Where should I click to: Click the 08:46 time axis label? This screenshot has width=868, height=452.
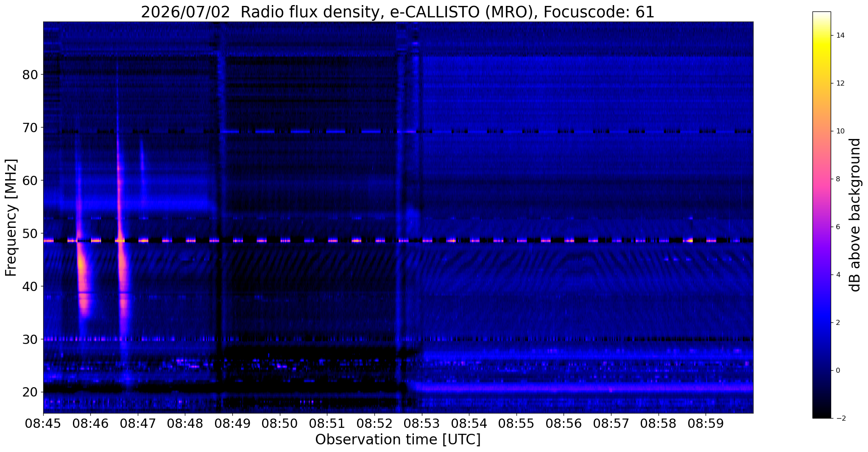90,423
